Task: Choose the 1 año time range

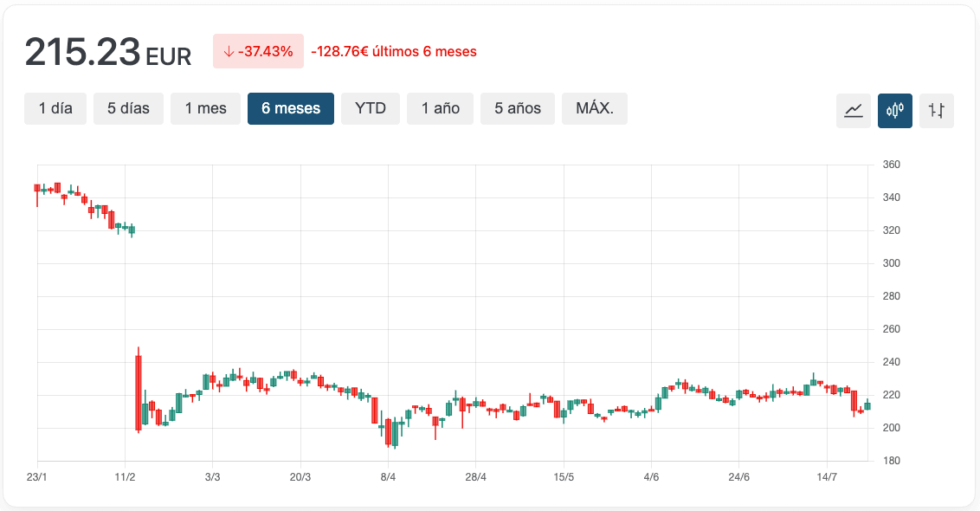Action: click(x=440, y=108)
